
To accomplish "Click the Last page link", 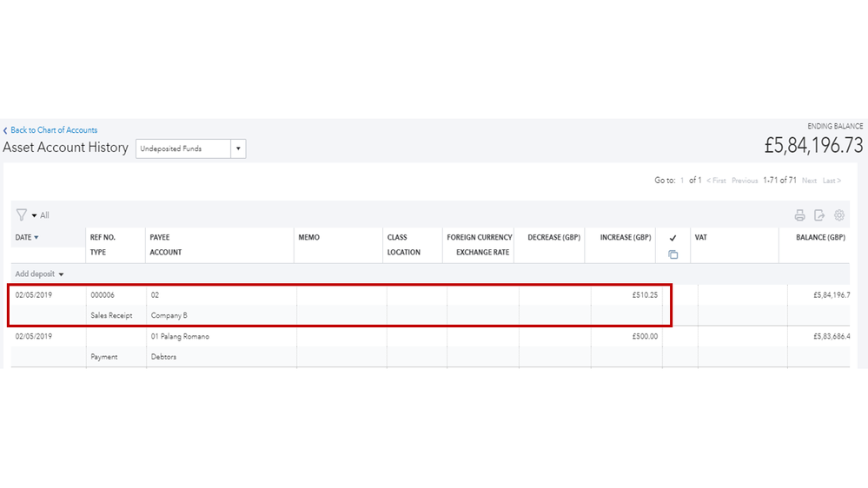I will pos(832,181).
